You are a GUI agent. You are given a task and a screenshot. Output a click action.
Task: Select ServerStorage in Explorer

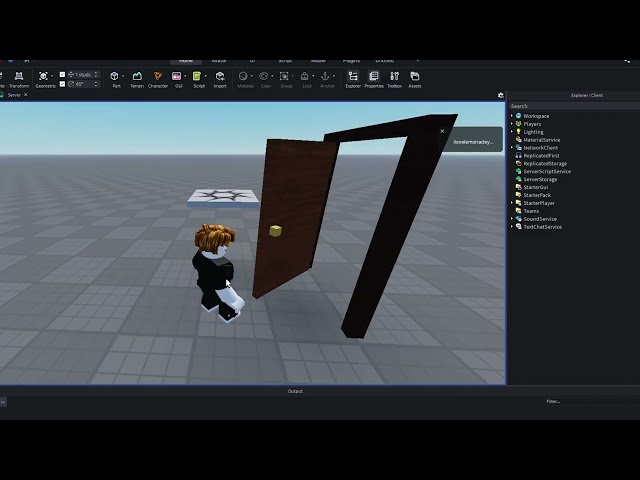(x=540, y=179)
